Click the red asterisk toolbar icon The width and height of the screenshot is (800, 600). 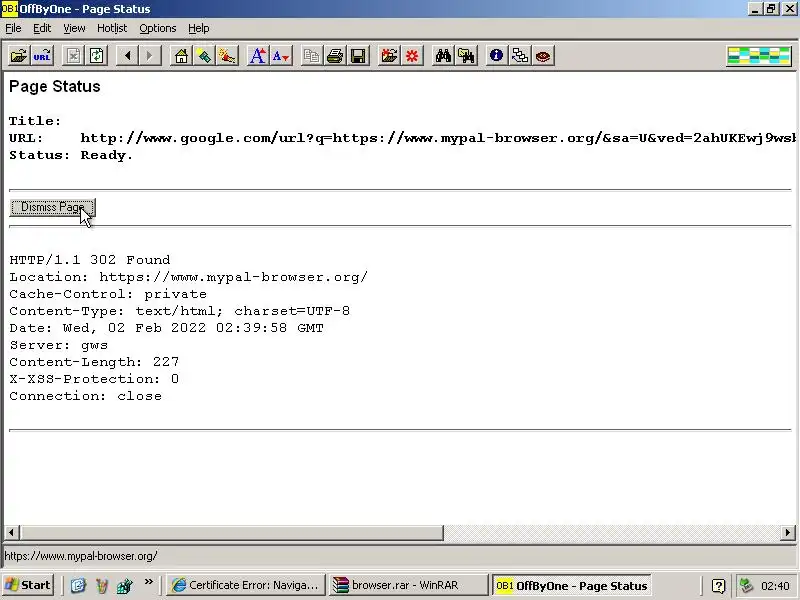(412, 56)
